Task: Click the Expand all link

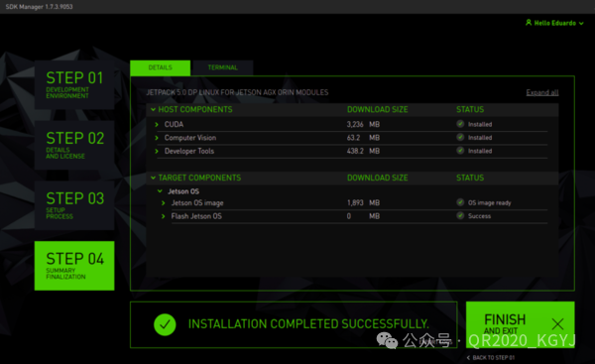Action: click(x=541, y=92)
